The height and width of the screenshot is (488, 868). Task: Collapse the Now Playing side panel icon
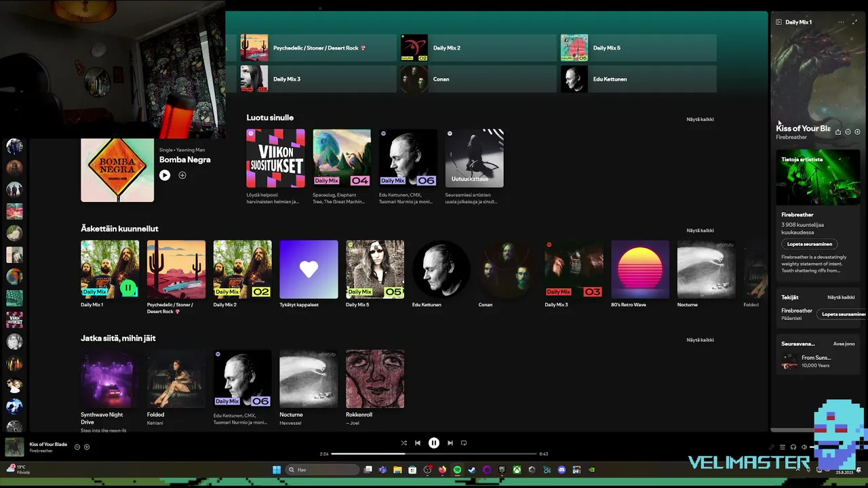[778, 22]
